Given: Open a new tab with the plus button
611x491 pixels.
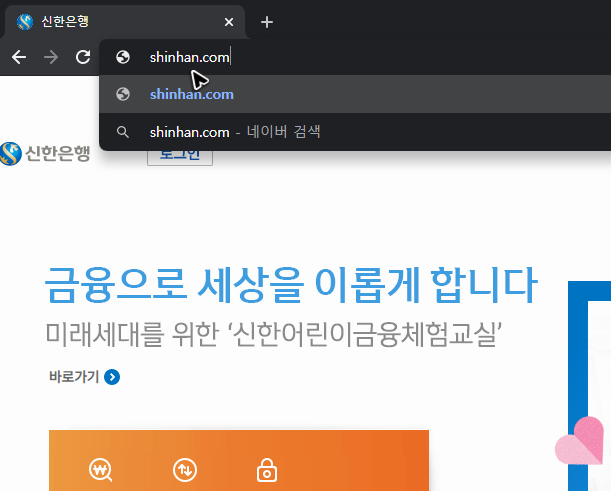Looking at the screenshot, I should (x=267, y=22).
